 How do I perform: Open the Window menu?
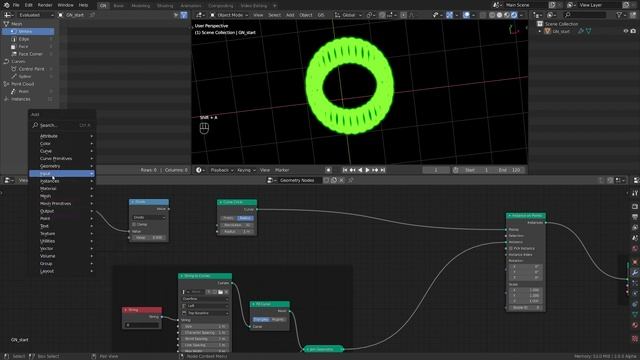[x=65, y=5]
